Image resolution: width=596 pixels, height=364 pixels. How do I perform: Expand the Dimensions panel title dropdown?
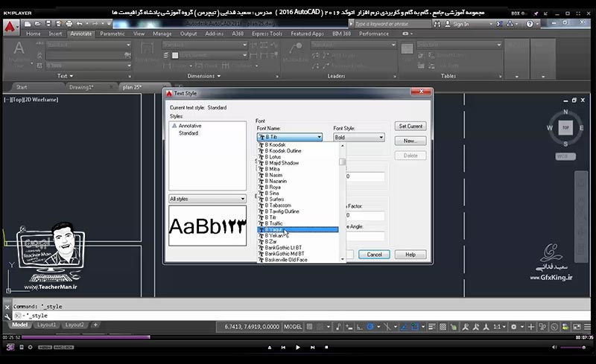[x=203, y=76]
